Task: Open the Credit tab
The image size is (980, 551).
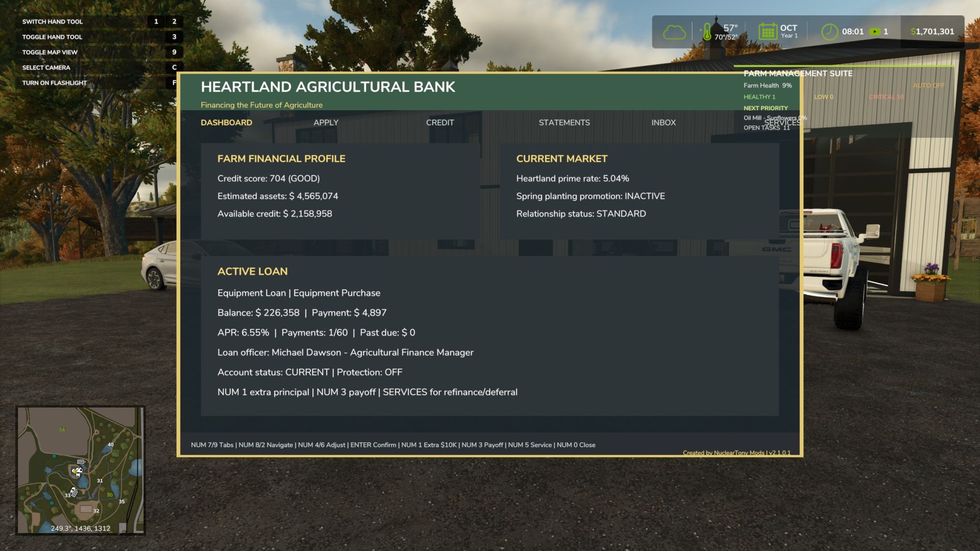Action: (x=440, y=122)
